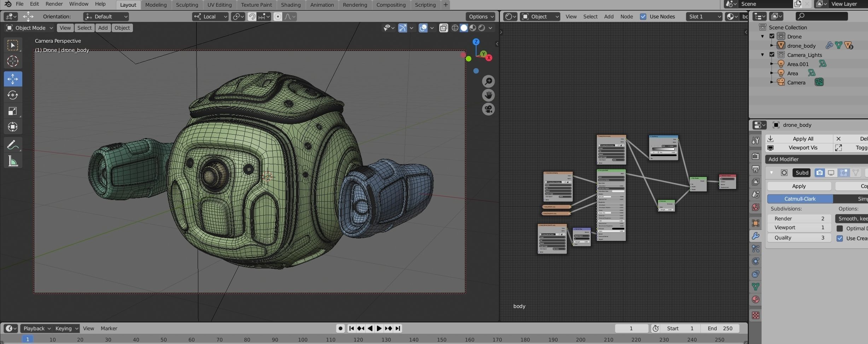
Task: Select the Rotate tool
Action: [13, 95]
